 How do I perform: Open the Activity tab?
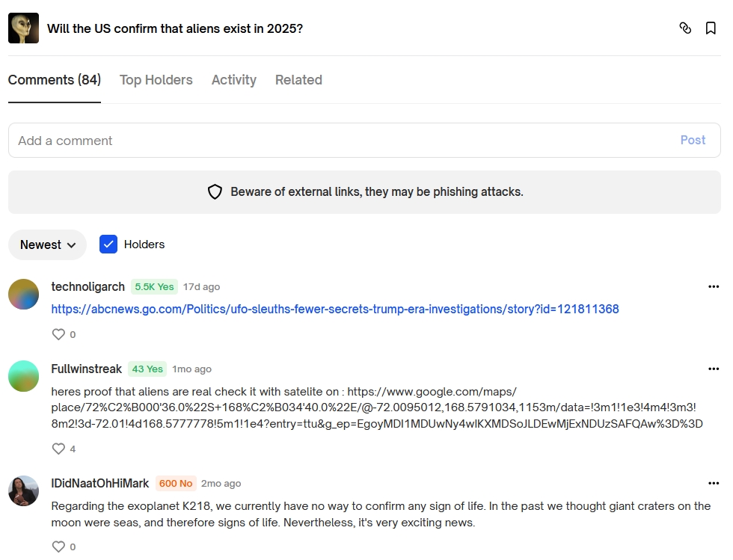pyautogui.click(x=234, y=80)
